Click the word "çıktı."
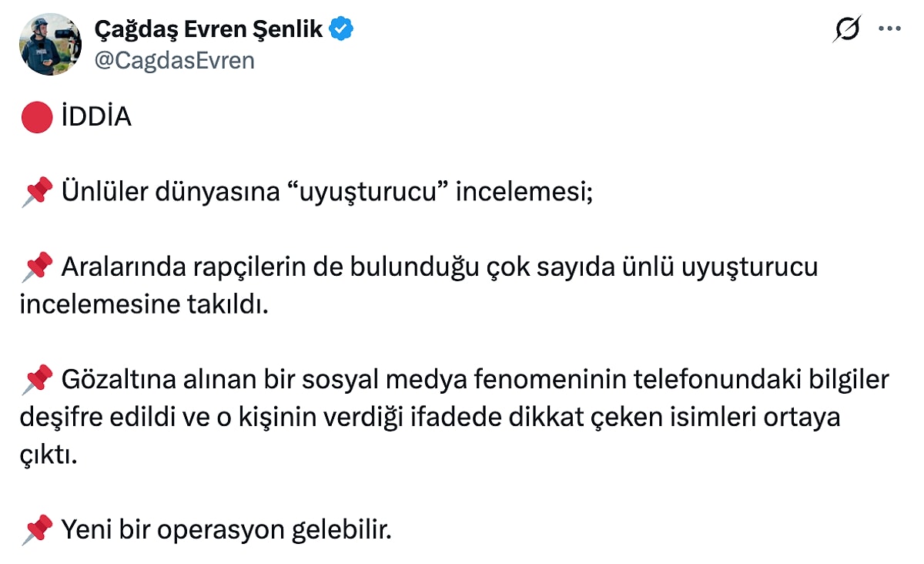 (x=50, y=455)
